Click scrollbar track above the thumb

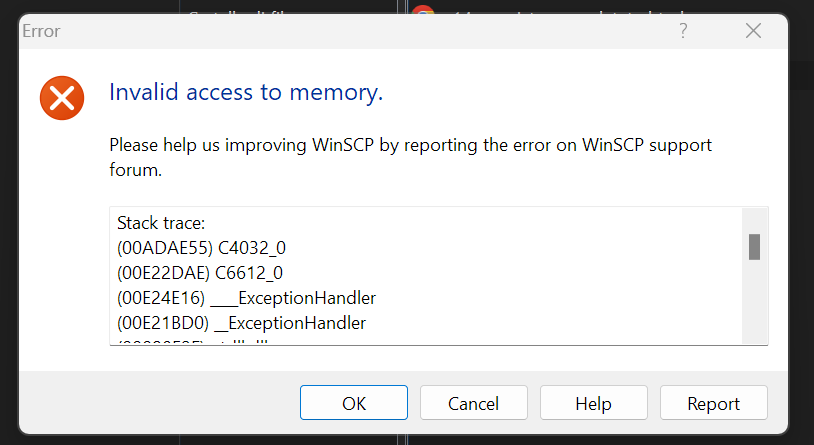755,220
